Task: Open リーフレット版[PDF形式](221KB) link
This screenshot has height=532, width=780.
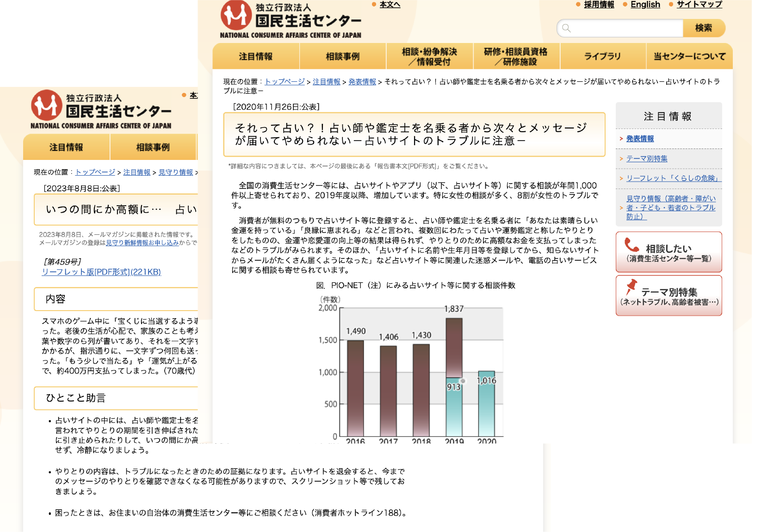Action: point(101,272)
